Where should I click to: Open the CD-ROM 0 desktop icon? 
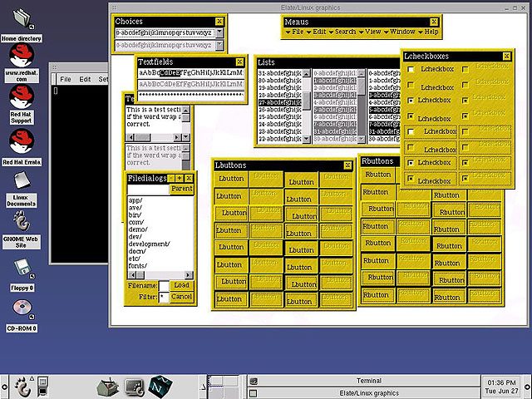(22, 308)
